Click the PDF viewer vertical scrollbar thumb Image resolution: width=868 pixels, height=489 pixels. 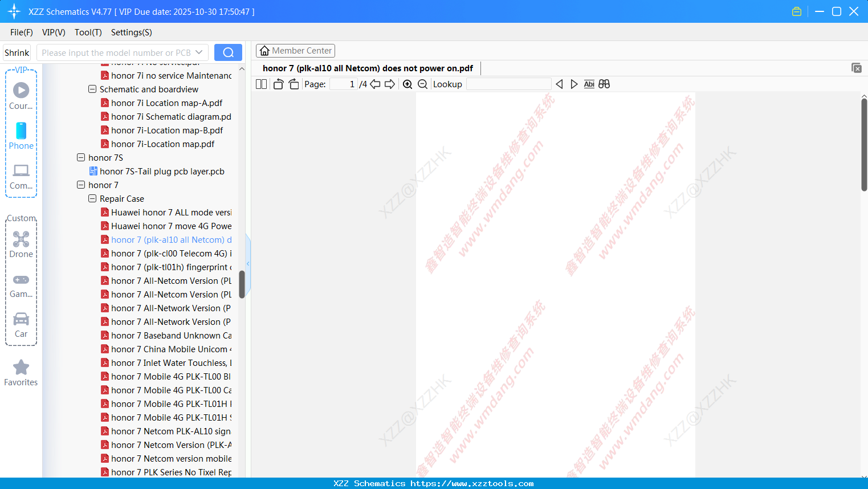[864, 144]
